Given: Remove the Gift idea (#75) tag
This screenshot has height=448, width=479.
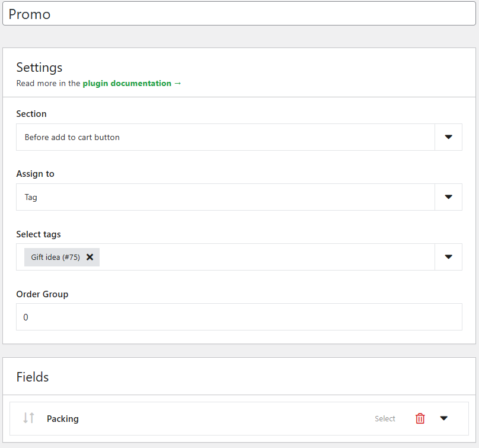Looking at the screenshot, I should 90,257.
